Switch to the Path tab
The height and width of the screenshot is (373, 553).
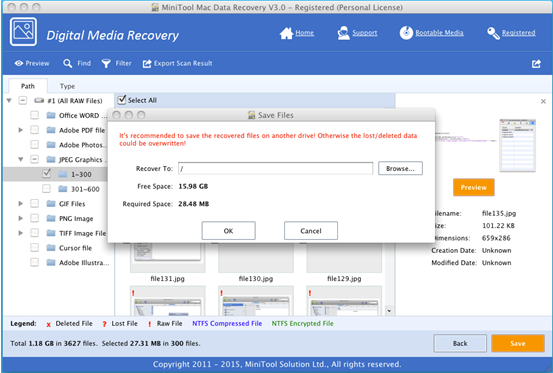coord(28,86)
